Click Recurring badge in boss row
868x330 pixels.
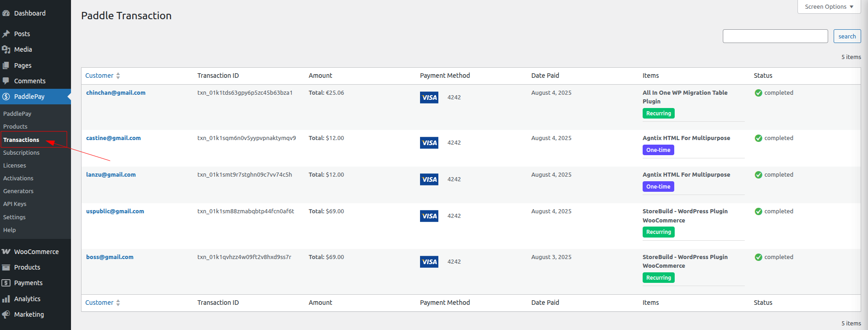659,278
